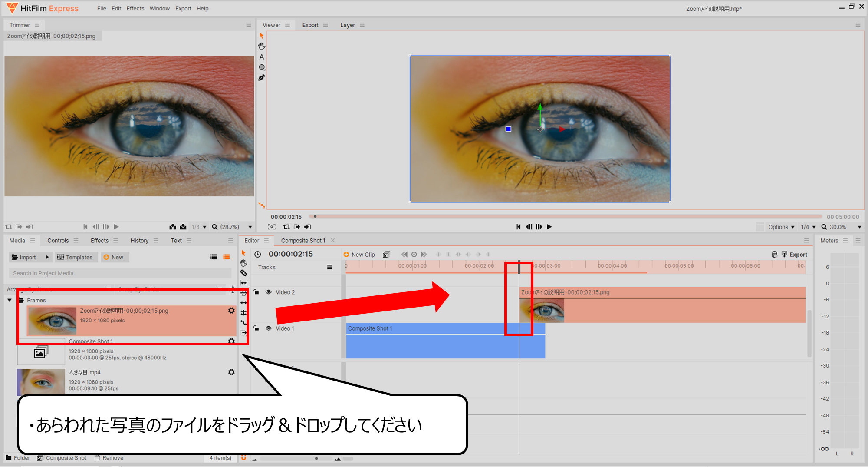Viewport: 868px width, 467px height.
Task: Hide the Video 2 track
Action: click(269, 292)
